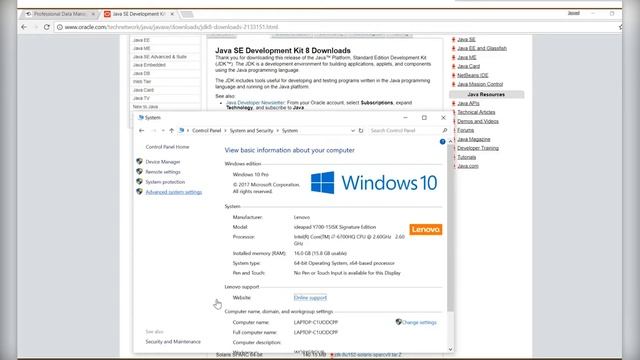Open Java Mission Control link
Image resolution: width=640 pixels, height=360 pixels.
point(480,84)
